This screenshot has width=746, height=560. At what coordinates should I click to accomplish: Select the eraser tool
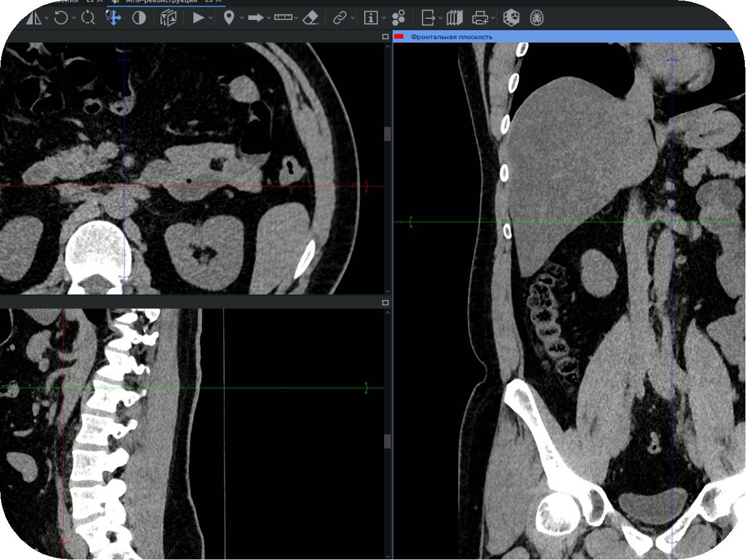[x=311, y=18]
